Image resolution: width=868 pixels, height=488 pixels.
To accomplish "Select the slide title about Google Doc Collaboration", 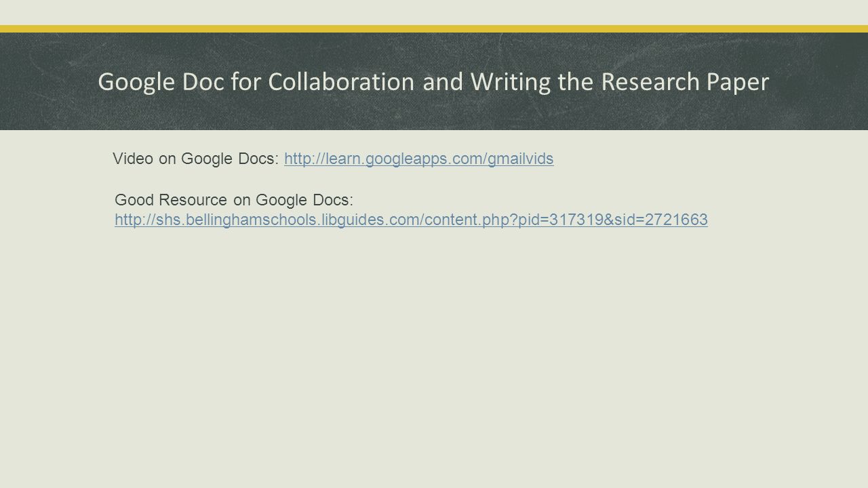I will pyautogui.click(x=433, y=81).
